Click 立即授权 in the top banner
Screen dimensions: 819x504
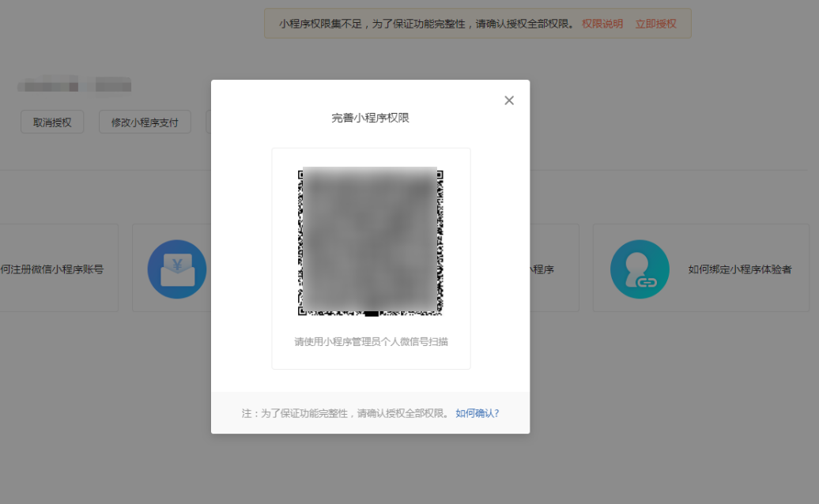656,24
